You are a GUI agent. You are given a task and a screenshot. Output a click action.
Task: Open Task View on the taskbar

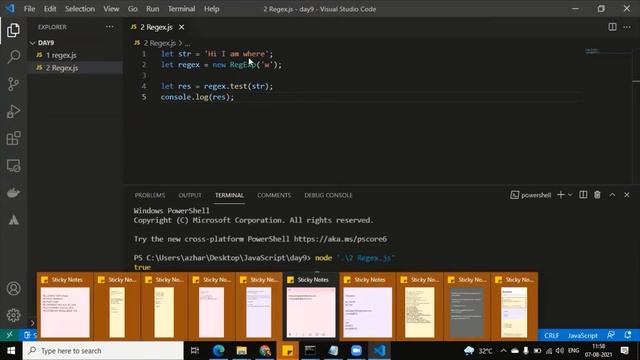click(195, 351)
